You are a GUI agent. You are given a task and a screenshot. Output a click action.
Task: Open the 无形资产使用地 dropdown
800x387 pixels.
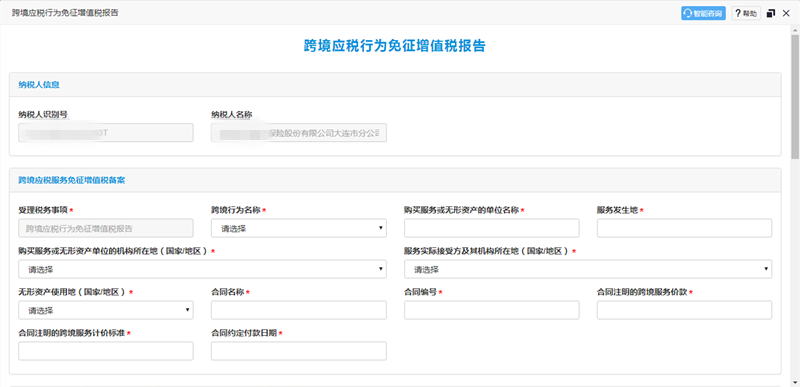click(106, 309)
